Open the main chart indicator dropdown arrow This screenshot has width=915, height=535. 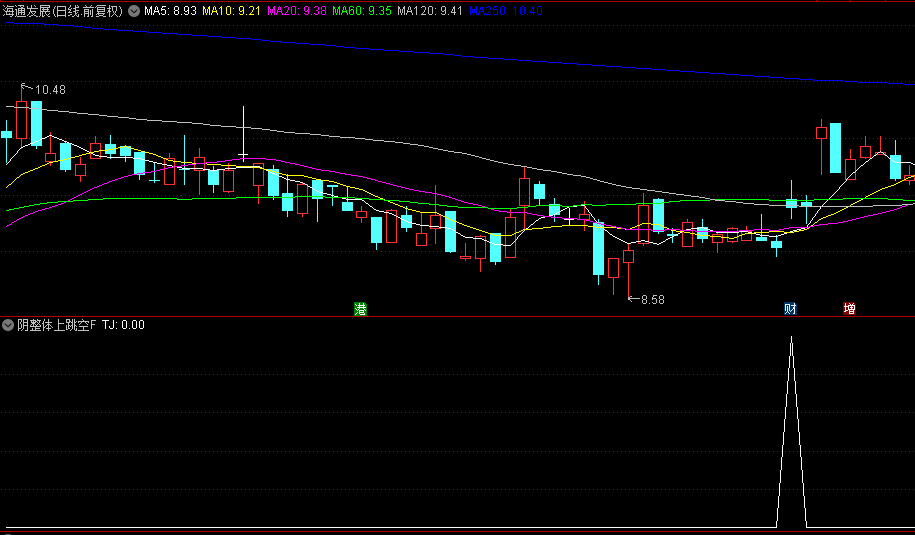pos(134,11)
